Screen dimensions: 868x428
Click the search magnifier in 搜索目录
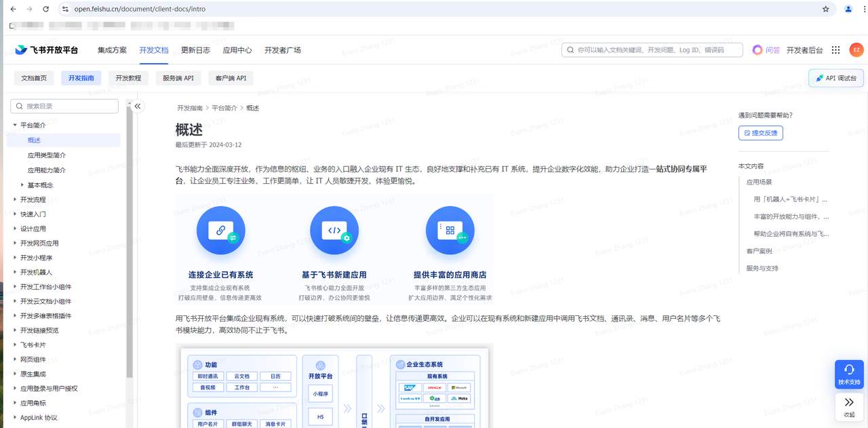pos(19,106)
